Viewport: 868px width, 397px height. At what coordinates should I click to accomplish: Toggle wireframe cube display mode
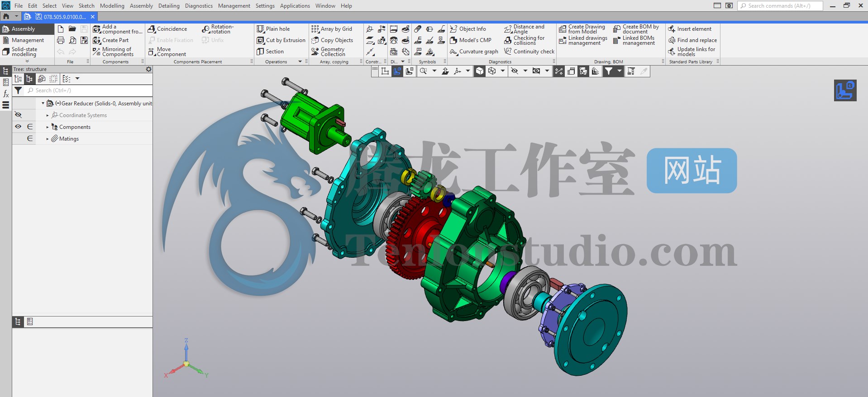[492, 71]
